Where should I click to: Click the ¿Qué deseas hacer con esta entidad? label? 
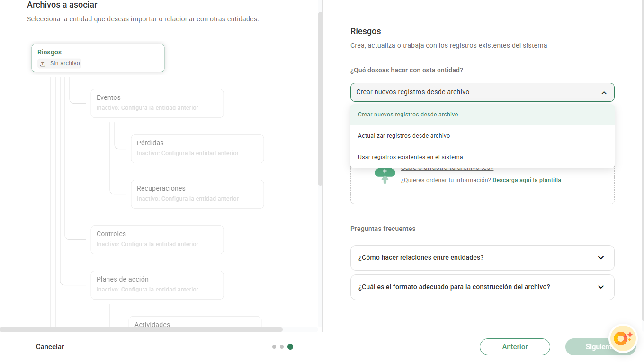tap(407, 70)
